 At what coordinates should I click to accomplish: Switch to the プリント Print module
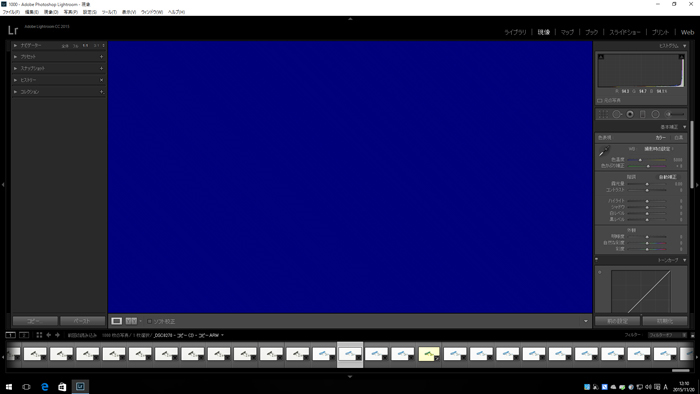click(660, 32)
